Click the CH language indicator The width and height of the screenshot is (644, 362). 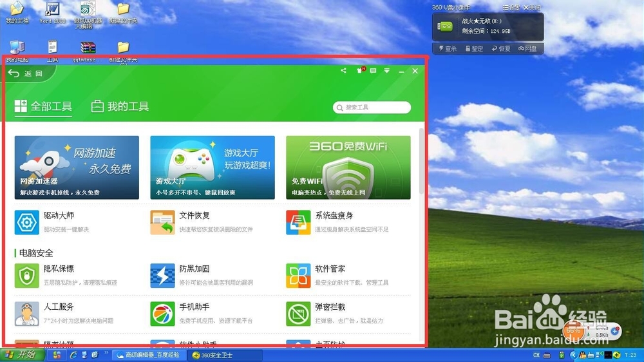[536, 355]
